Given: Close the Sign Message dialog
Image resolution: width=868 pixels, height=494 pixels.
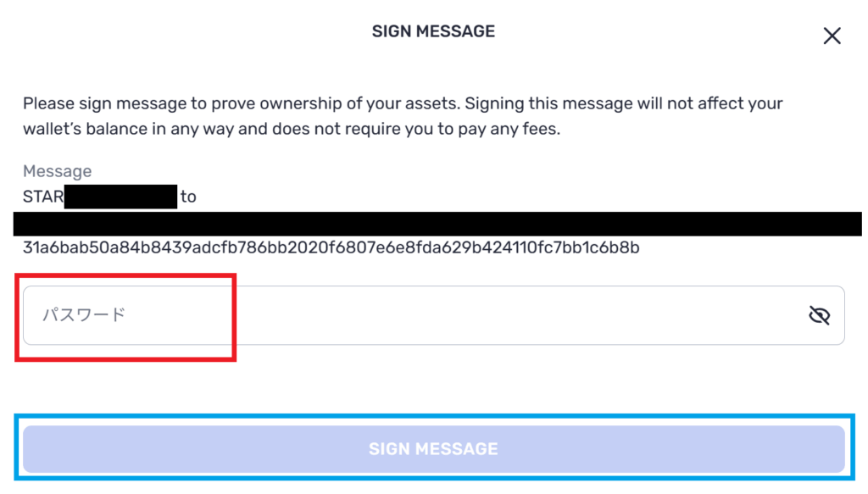Looking at the screenshot, I should 832,36.
